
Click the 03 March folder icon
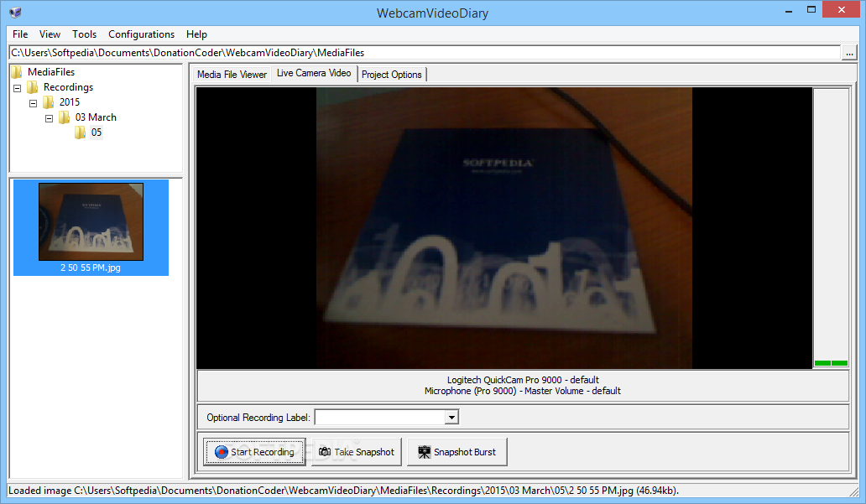pos(65,117)
